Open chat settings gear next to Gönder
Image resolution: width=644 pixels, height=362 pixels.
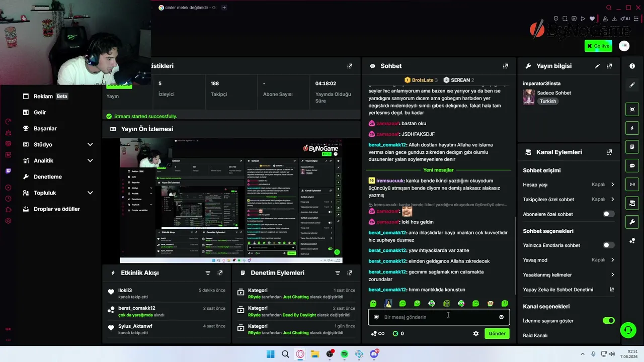tap(476, 333)
